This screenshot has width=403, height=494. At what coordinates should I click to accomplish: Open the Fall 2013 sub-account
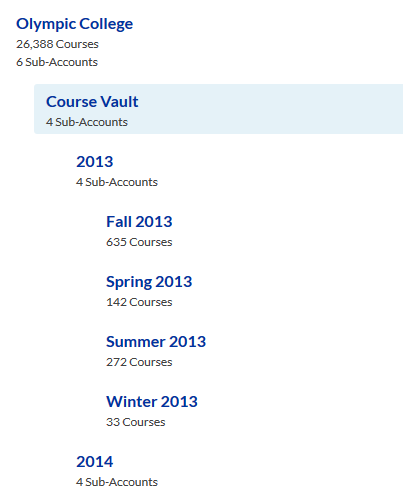(139, 222)
